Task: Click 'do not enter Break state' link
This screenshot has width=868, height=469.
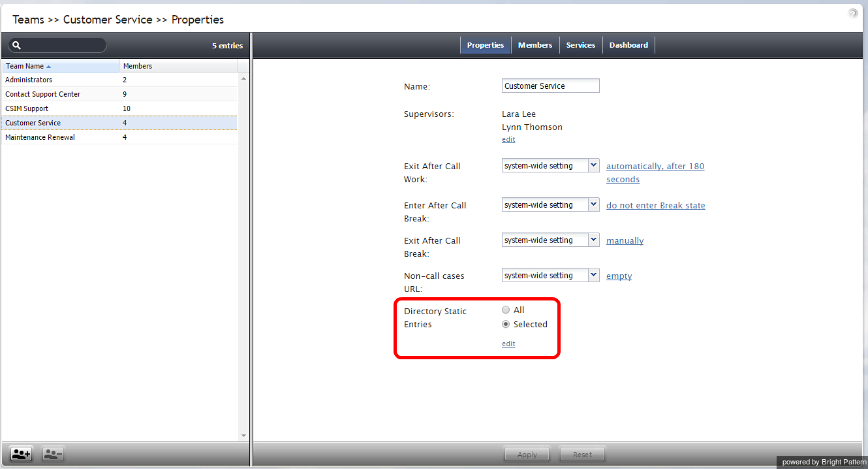Action: 656,205
